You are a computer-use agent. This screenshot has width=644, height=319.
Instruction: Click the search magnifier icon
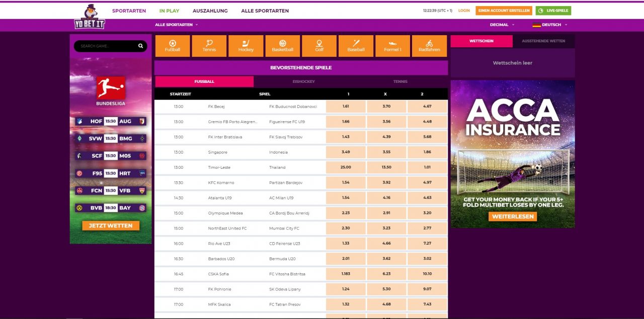pos(141,46)
